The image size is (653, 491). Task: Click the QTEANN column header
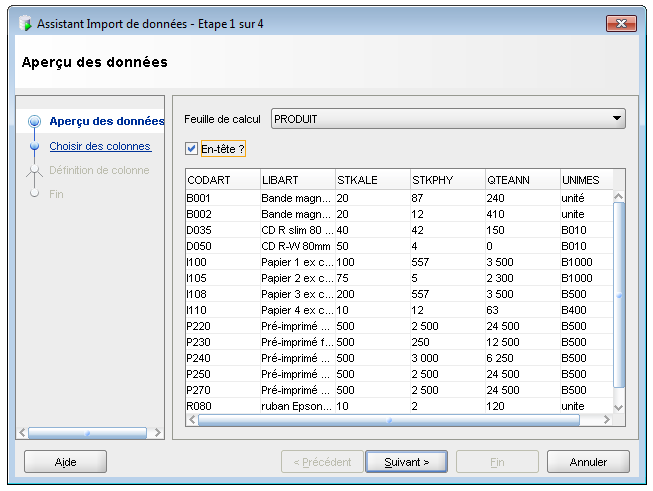521,180
